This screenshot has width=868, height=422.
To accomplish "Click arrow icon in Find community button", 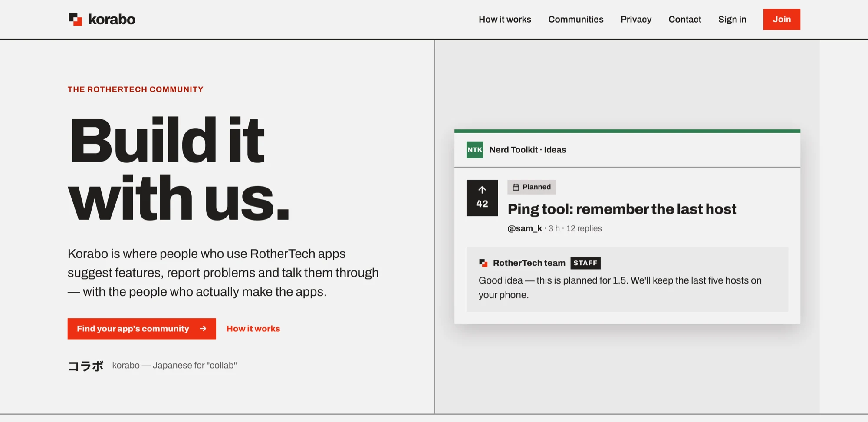I will [x=203, y=329].
